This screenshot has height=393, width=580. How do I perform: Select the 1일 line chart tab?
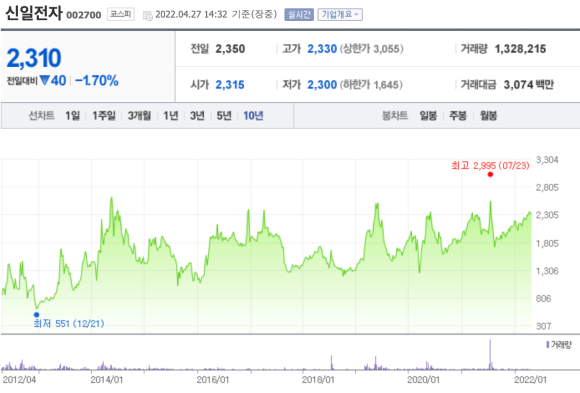coord(72,116)
